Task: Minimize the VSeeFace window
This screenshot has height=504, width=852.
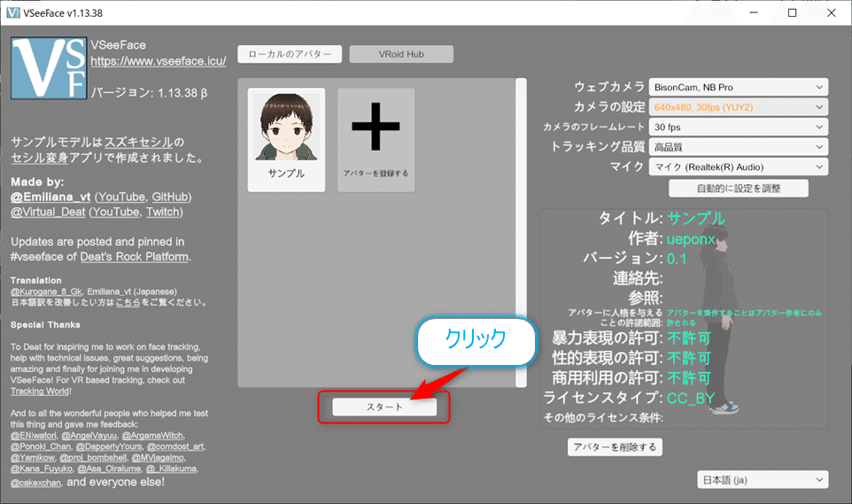Action: (x=754, y=12)
